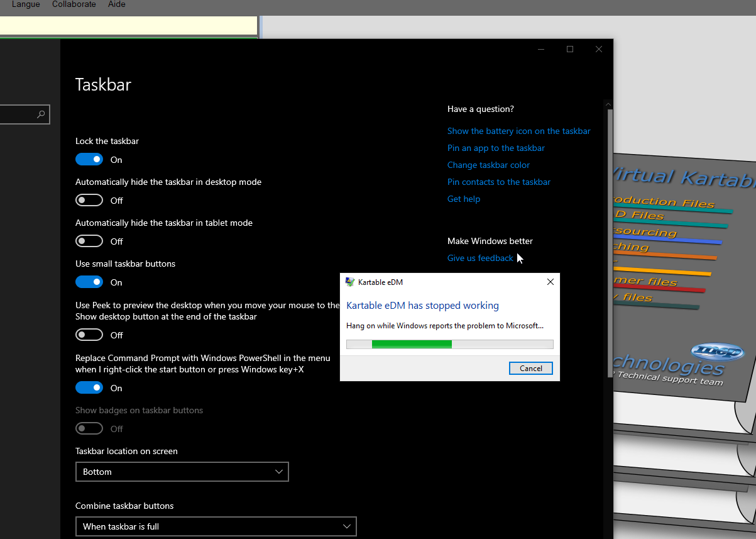Open the Combine taskbar buttons dropdown
756x539 pixels.
tap(216, 526)
